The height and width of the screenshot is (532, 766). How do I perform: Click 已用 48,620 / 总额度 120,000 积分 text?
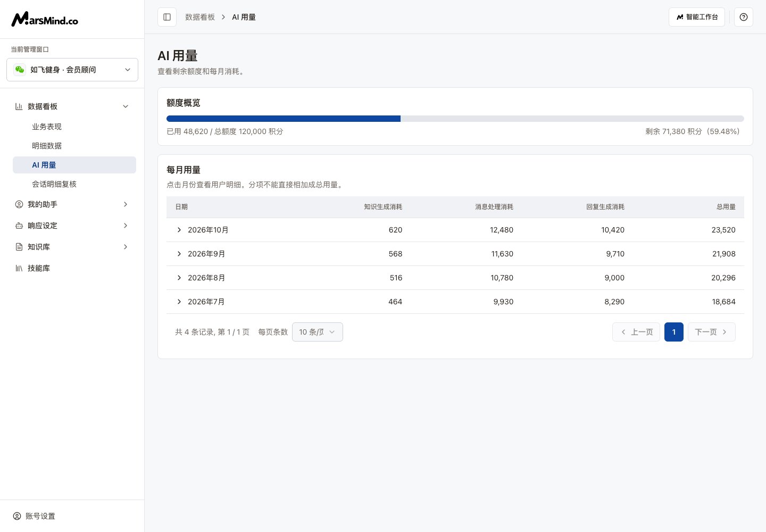point(225,131)
